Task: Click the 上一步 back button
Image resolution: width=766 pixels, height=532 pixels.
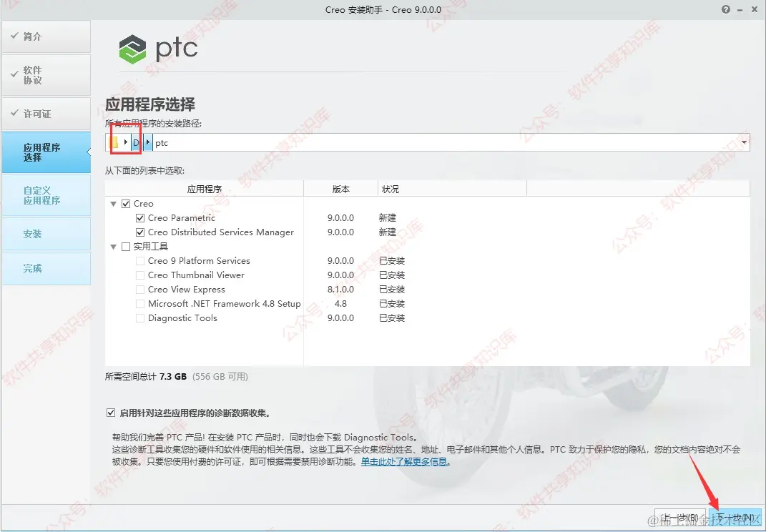Action: 680,518
